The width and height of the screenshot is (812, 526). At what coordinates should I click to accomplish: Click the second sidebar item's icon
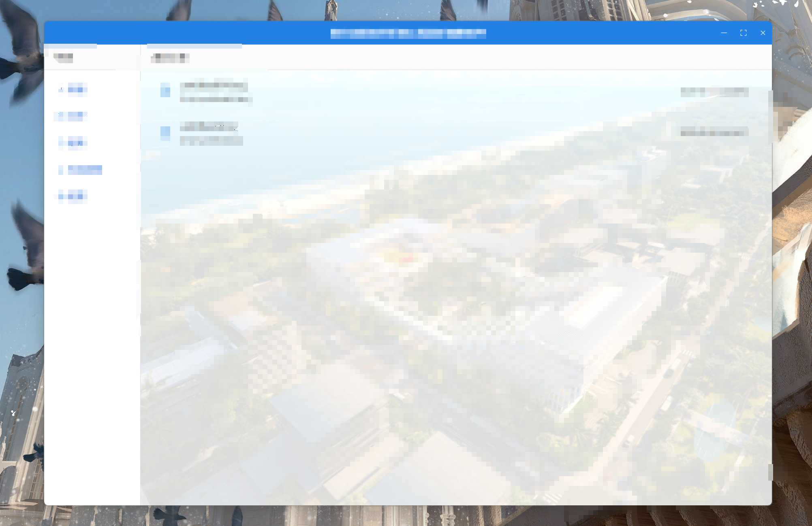click(61, 116)
